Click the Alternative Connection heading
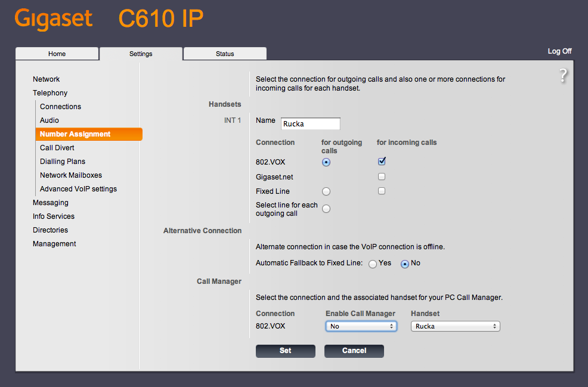The width and height of the screenshot is (588, 387). pyautogui.click(x=203, y=231)
